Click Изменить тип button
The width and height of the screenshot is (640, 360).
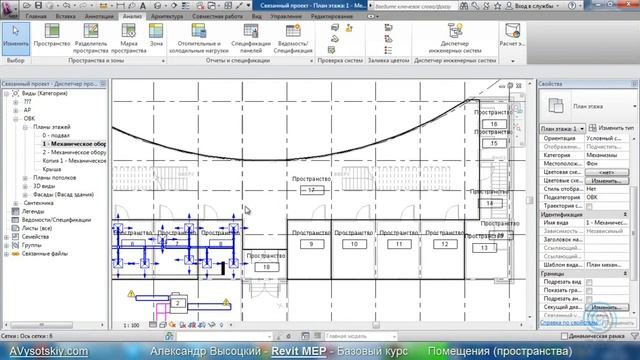(x=611, y=128)
